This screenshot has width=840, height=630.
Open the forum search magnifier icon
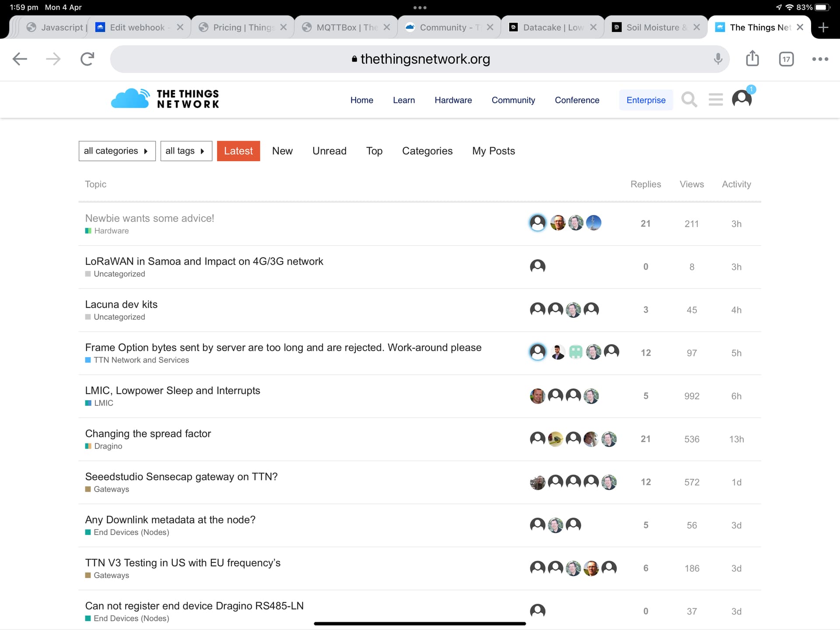[x=689, y=99]
